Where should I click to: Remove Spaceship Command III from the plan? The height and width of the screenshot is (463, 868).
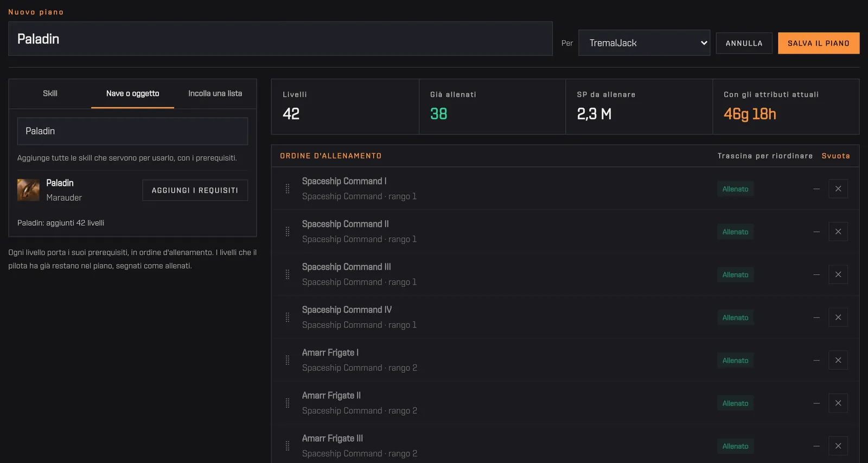(838, 275)
